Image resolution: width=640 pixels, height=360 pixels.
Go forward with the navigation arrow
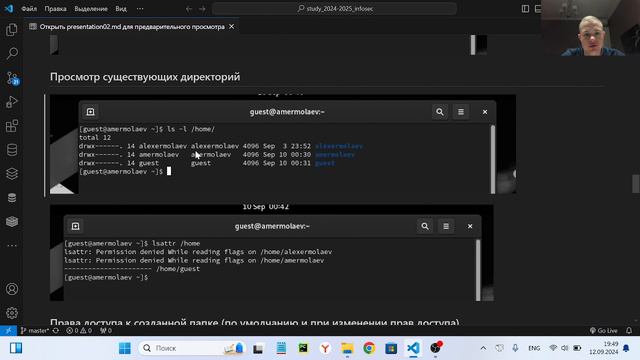pyautogui.click(x=202, y=9)
